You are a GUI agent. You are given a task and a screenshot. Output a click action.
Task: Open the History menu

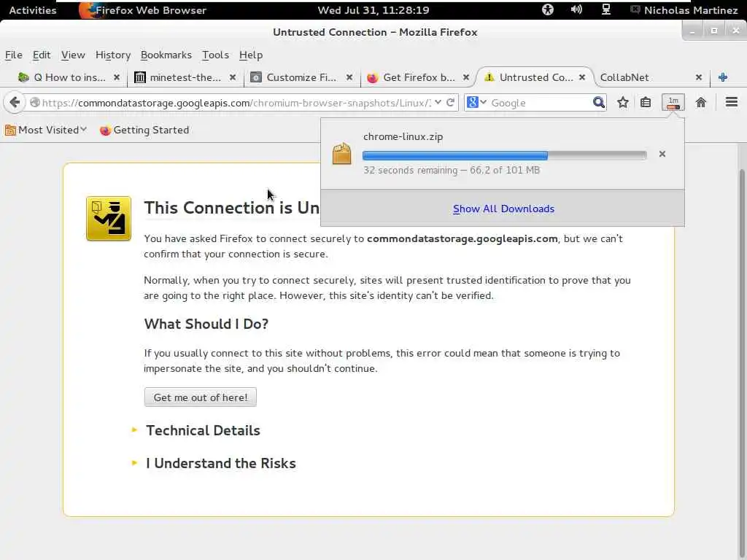coord(113,55)
